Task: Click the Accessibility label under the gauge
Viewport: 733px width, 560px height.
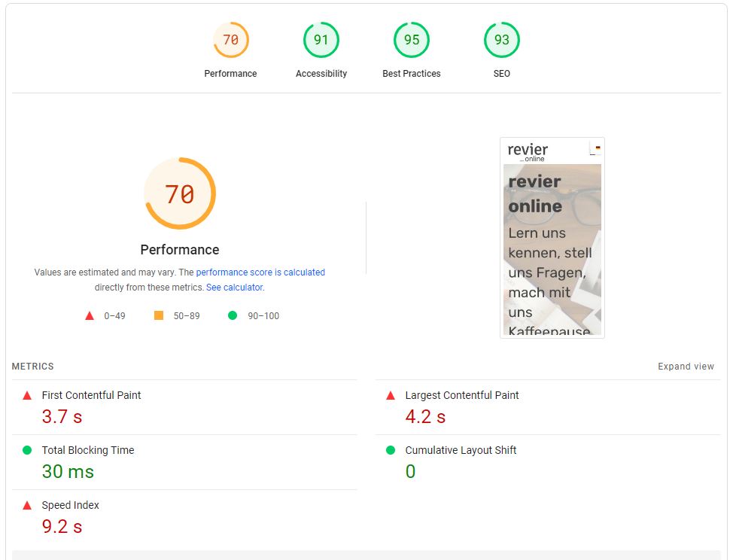Action: coord(321,74)
